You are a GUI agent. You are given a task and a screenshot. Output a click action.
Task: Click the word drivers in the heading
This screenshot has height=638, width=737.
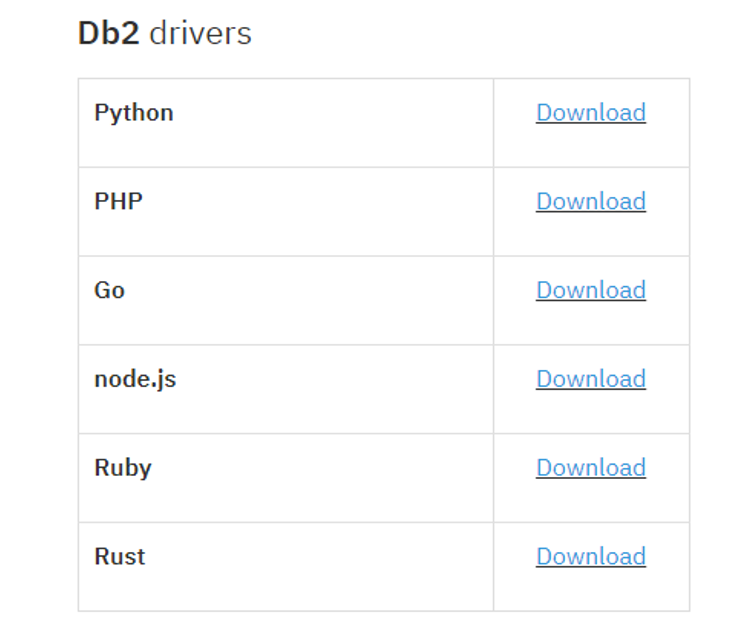click(200, 33)
